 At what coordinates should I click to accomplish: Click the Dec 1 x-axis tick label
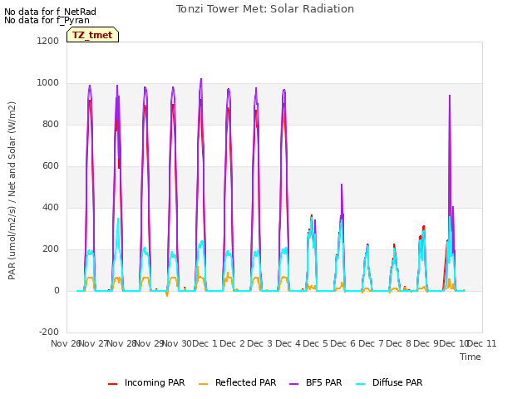click(x=204, y=343)
